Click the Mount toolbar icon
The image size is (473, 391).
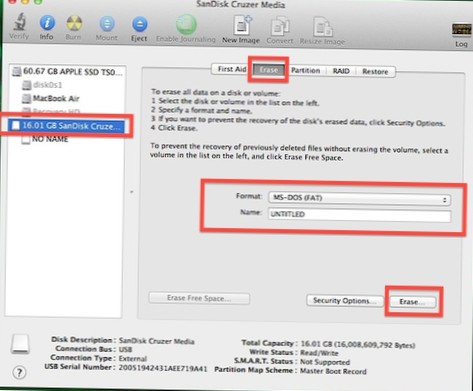[x=107, y=24]
